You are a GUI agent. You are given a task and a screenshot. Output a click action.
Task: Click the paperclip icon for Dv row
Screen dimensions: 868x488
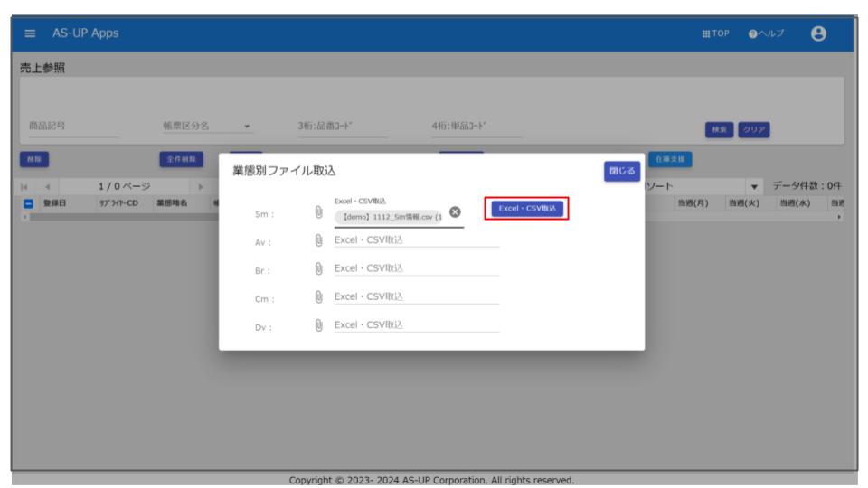[318, 324]
